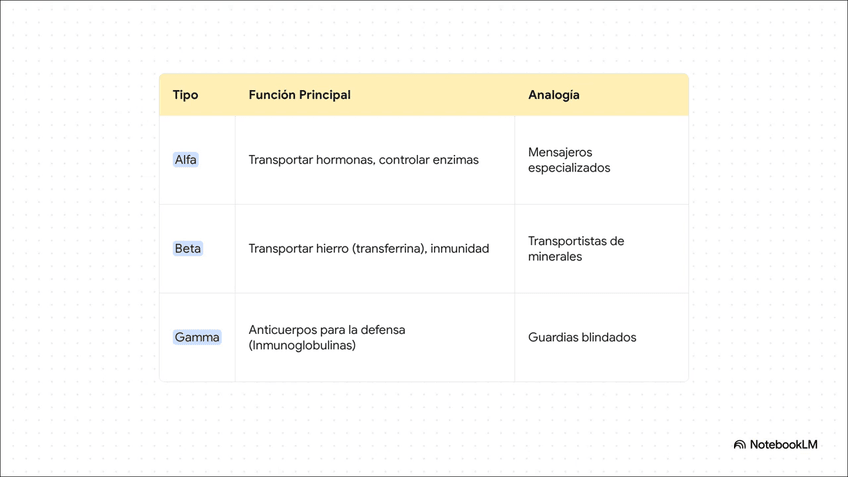The image size is (848, 477).
Task: Click the word Anticuerpos in Gamma row
Action: pos(283,330)
